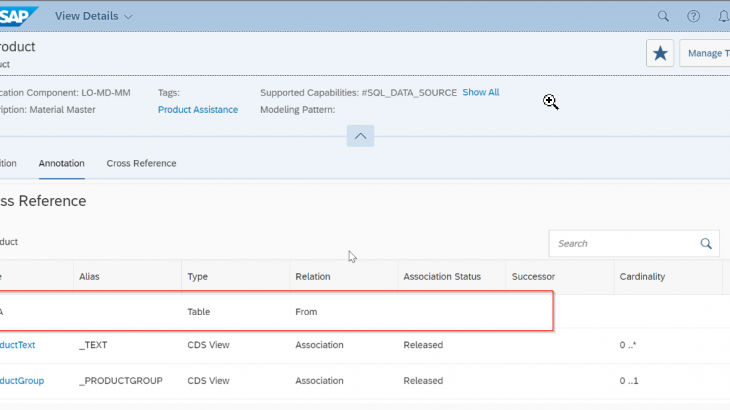Screen dimensions: 730x410
Task: Open the ProductGroup CDS view link
Action: click(x=22, y=381)
